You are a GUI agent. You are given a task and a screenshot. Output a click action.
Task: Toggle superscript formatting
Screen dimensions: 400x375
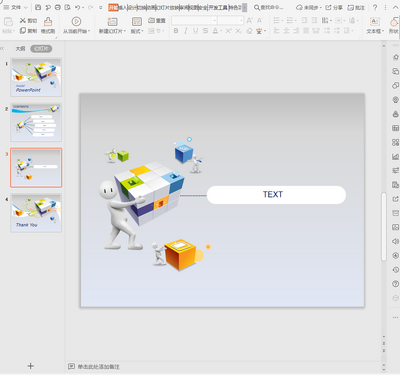click(228, 31)
